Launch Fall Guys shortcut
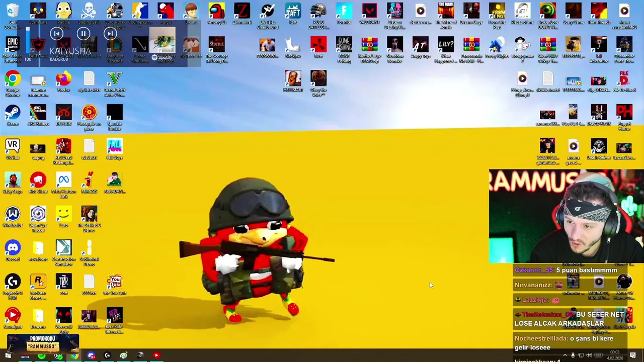The height and width of the screenshot is (362, 644). pyautogui.click(x=114, y=149)
